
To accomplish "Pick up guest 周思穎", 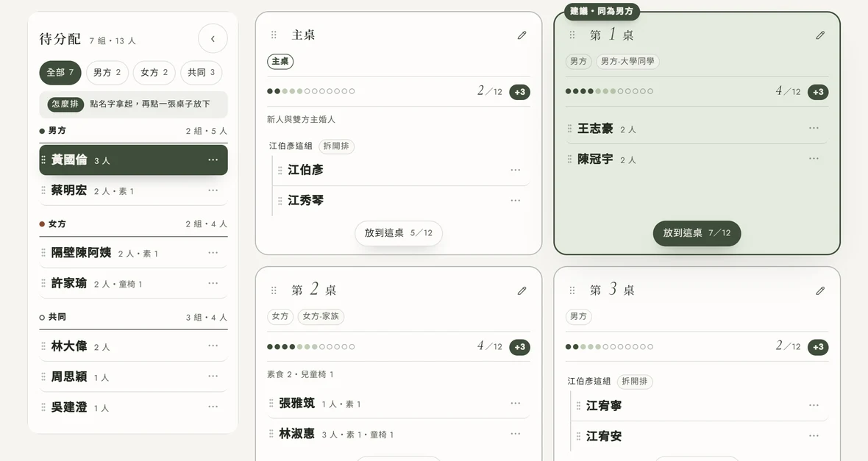I will pos(133,376).
